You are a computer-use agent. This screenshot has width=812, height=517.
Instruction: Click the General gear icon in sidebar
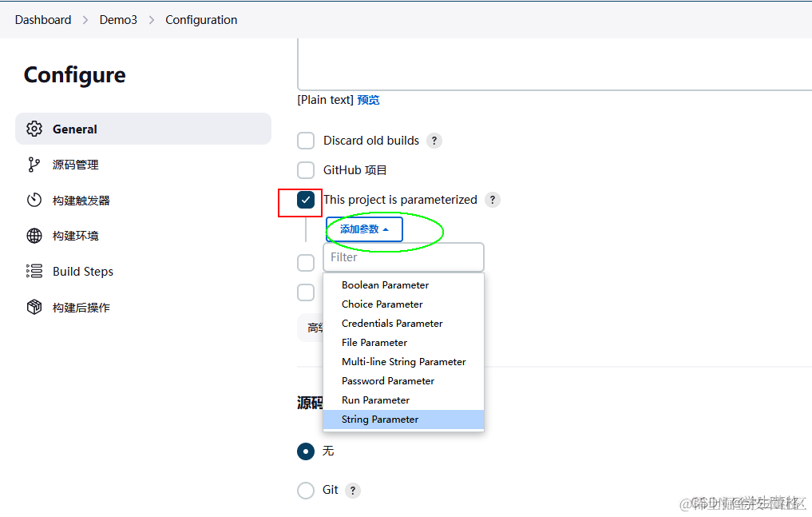(34, 129)
